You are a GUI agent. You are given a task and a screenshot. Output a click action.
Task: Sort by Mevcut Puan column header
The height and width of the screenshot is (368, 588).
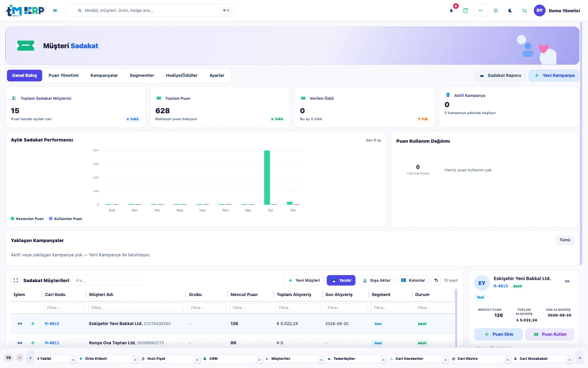pos(244,294)
